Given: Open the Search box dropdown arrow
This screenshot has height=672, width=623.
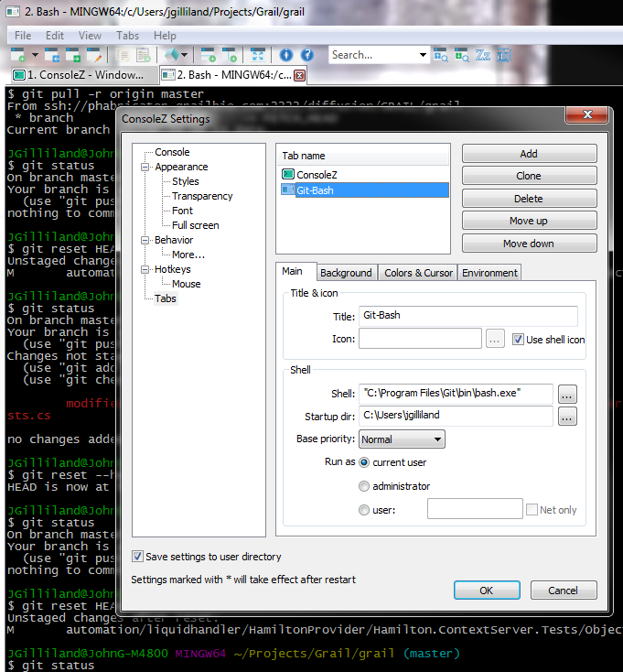Looking at the screenshot, I should point(423,55).
